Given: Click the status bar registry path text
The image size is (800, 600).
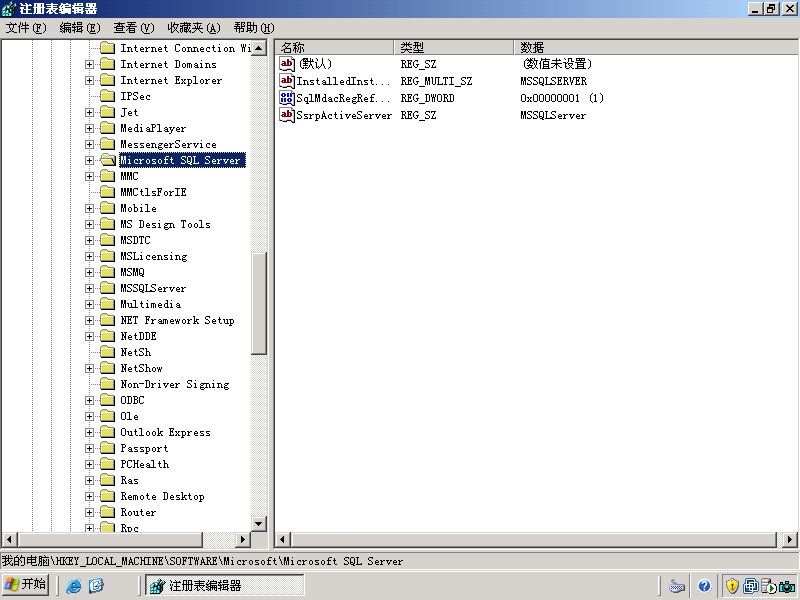Looking at the screenshot, I should (x=203, y=561).
